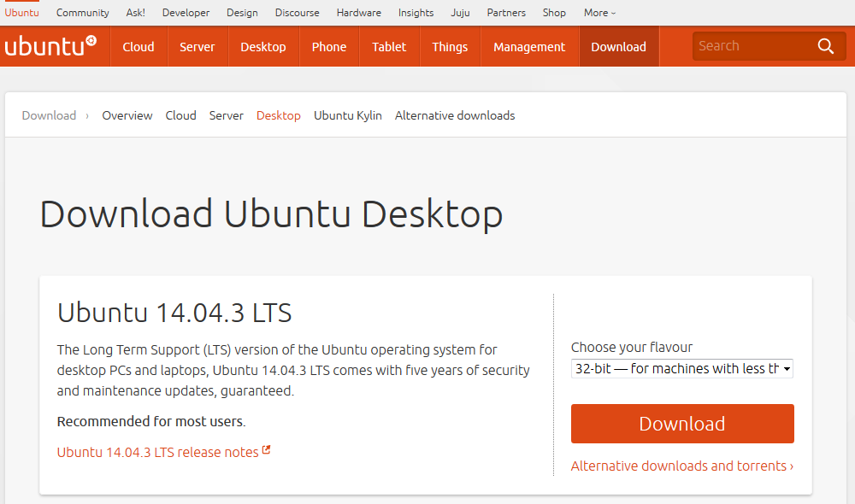Click the external link icon after release notes

[x=266, y=450]
